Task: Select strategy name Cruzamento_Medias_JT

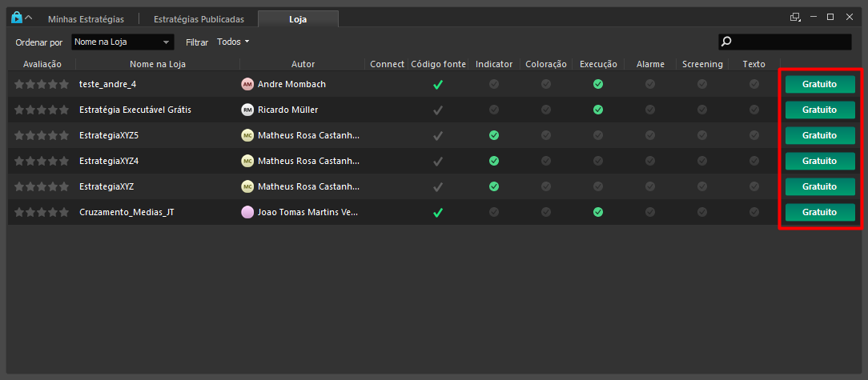Action: [127, 212]
